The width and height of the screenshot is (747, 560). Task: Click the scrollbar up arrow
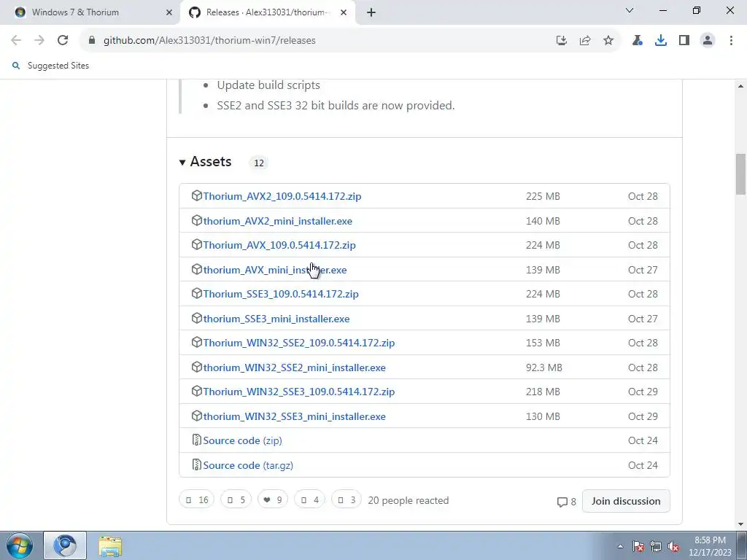coord(740,86)
